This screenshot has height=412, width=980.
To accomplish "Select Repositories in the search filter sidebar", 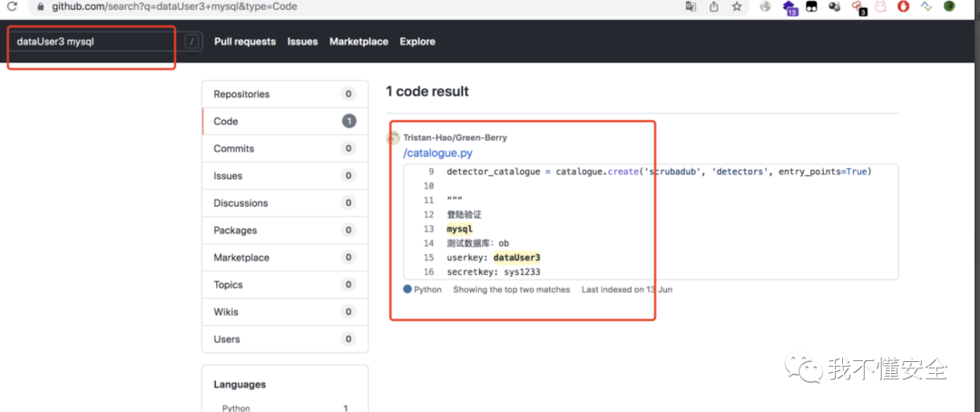I will tap(241, 94).
